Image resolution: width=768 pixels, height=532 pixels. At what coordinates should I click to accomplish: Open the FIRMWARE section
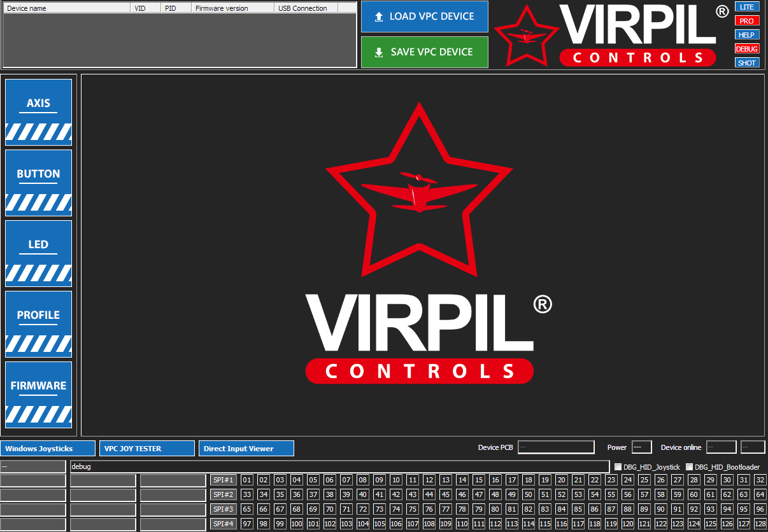(38, 395)
